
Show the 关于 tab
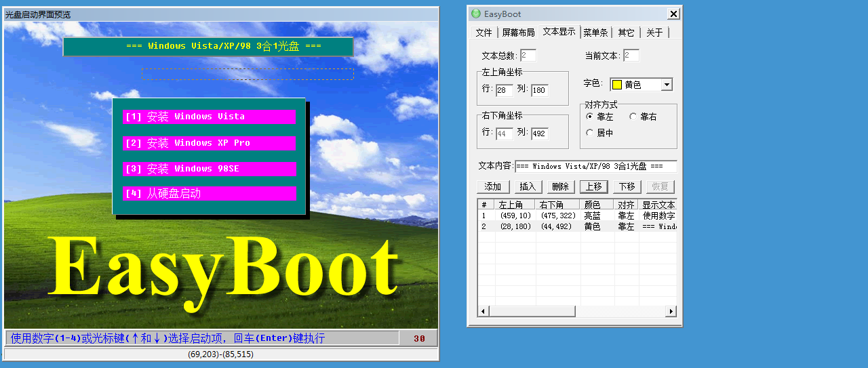click(x=654, y=33)
